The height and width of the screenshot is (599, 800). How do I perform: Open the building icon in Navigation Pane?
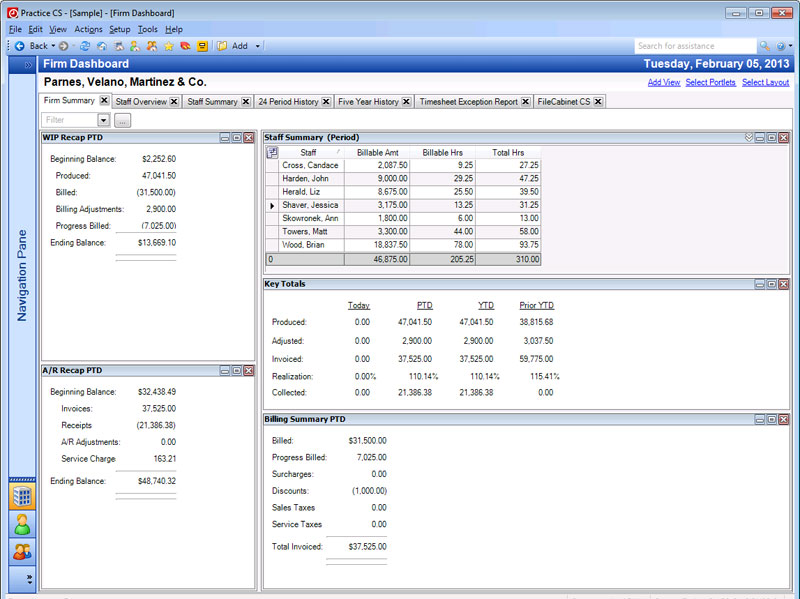coord(22,496)
